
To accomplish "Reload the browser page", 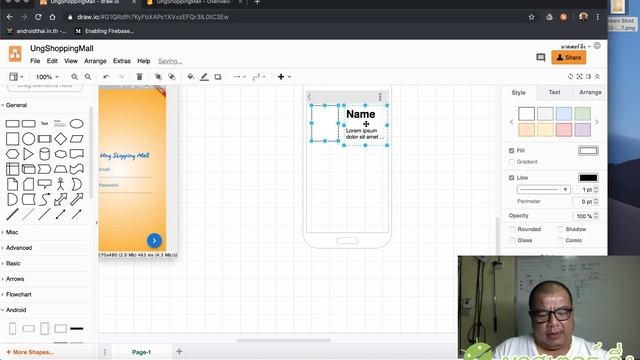I will pos(38,17).
